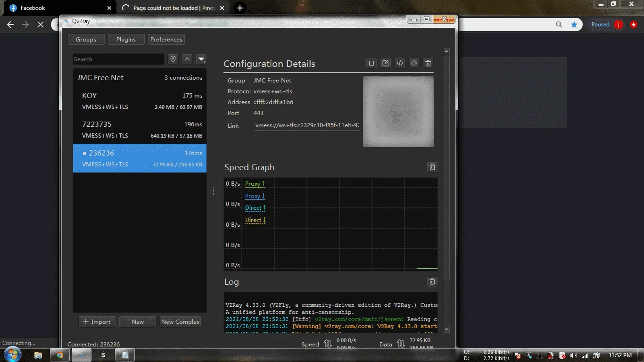Stop loading the page in Chrome
Viewport: 644px width, 362px height.
[x=41, y=25]
